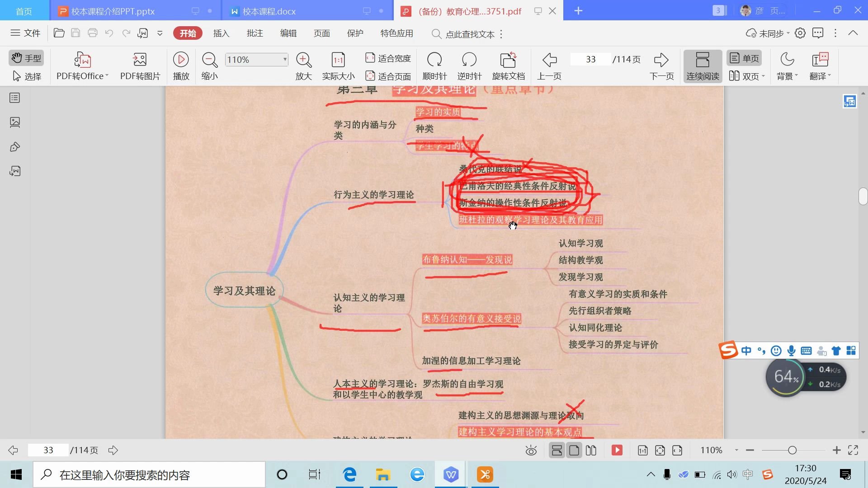The height and width of the screenshot is (488, 868).
Task: Toggle 连续阅读 continuous reading mode
Action: [702, 66]
